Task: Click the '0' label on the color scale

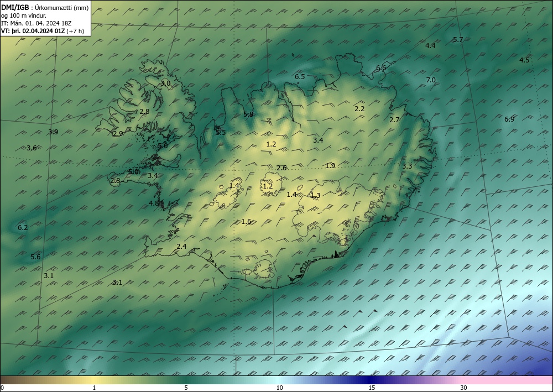Action: 2,388
